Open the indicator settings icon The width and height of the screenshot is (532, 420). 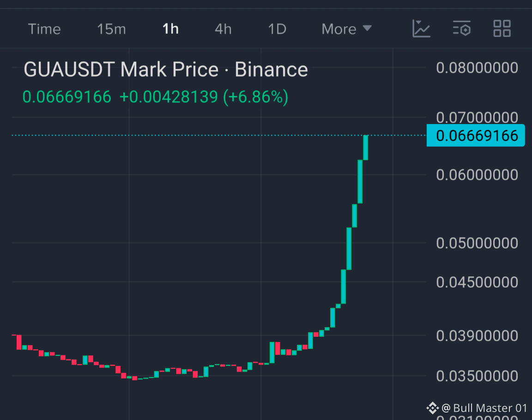pos(462,29)
